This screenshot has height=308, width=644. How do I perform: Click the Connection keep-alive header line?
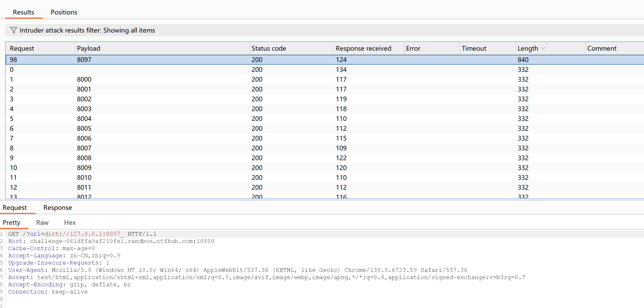[x=48, y=292]
